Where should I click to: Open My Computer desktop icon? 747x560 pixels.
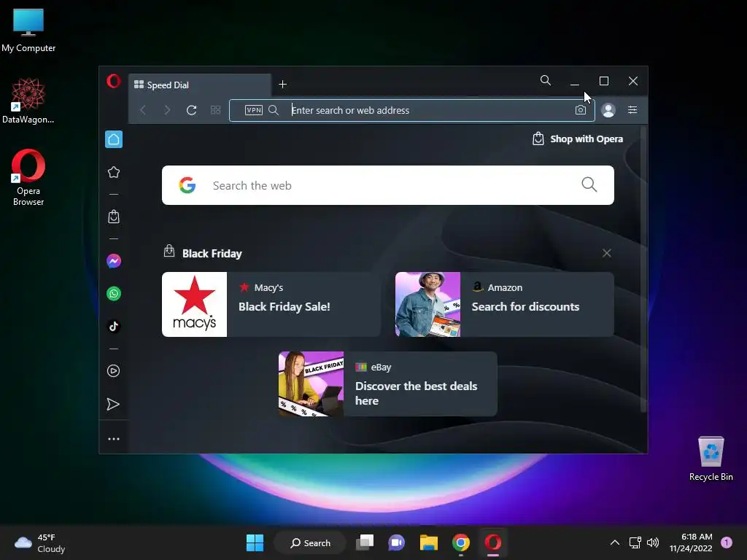point(28,30)
